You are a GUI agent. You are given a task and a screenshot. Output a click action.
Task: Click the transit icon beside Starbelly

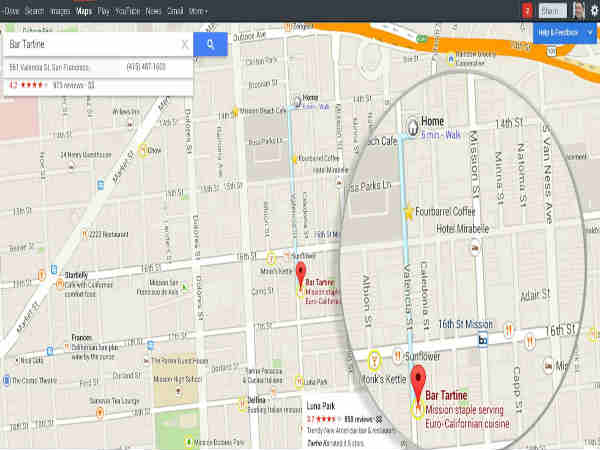pos(54,270)
